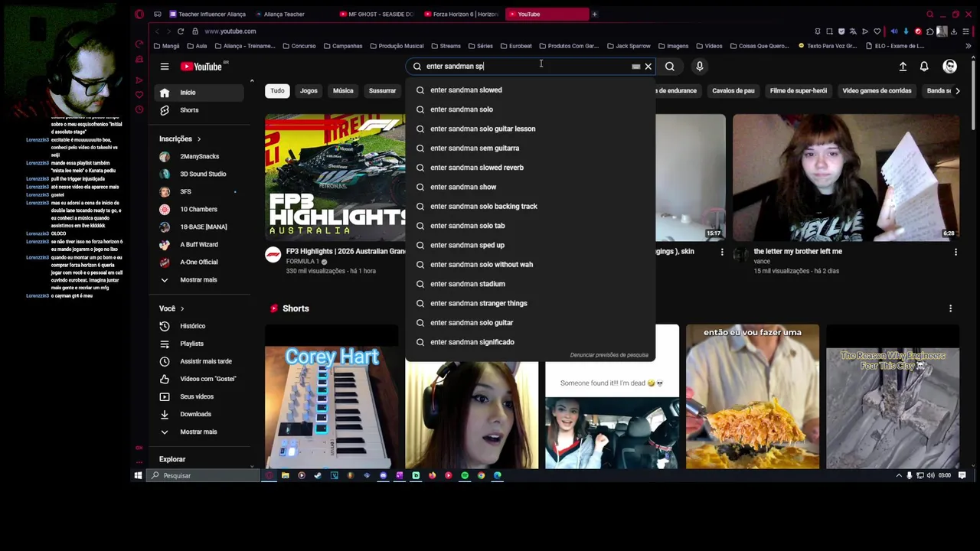Open the account avatar menu
This screenshot has height=551, width=980.
[x=950, y=67]
